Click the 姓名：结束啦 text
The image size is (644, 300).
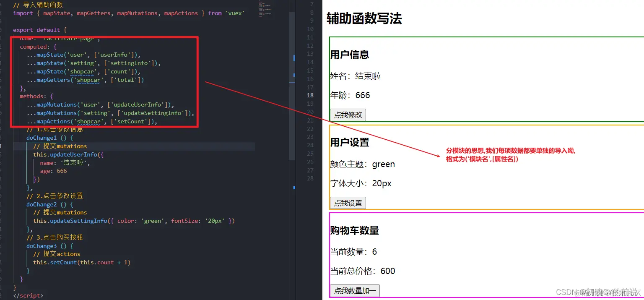[355, 76]
